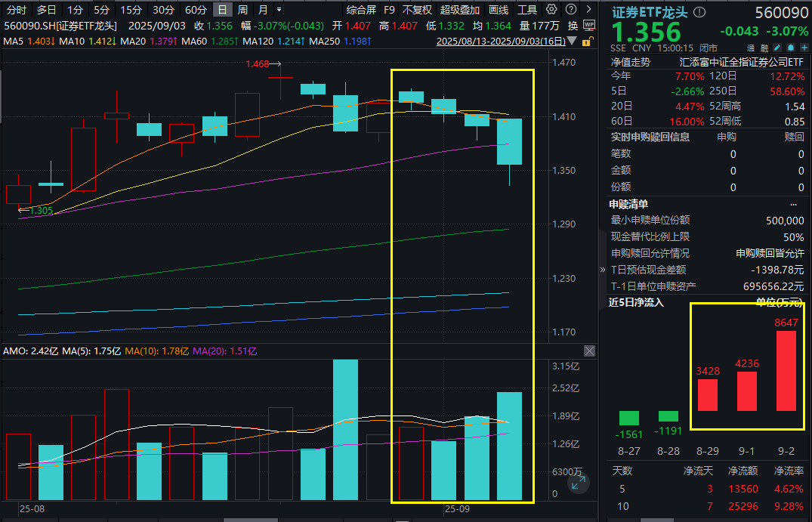The image size is (812, 522).
Task: Toggle 不复权 price adjustment mode
Action: tap(418, 10)
